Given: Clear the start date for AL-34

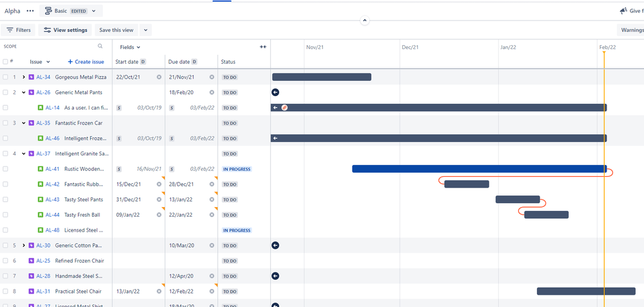Looking at the screenshot, I should pos(159,77).
